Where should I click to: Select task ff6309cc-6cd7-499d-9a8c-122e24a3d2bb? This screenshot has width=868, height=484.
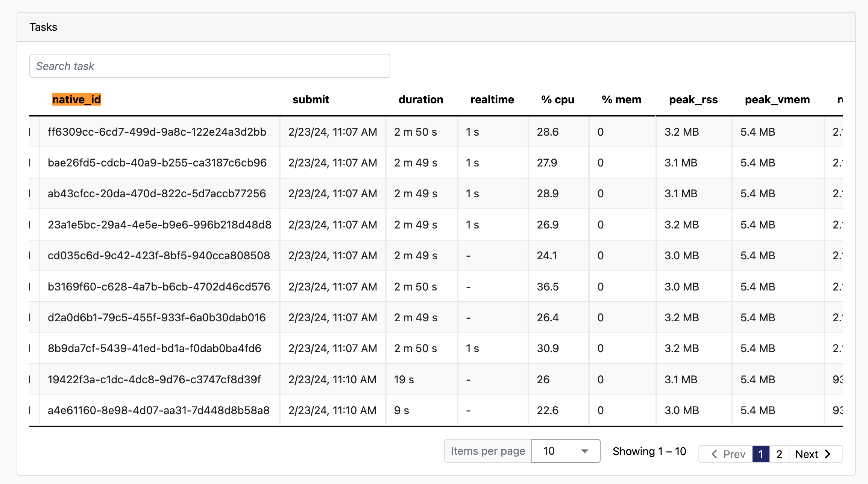[x=157, y=132]
